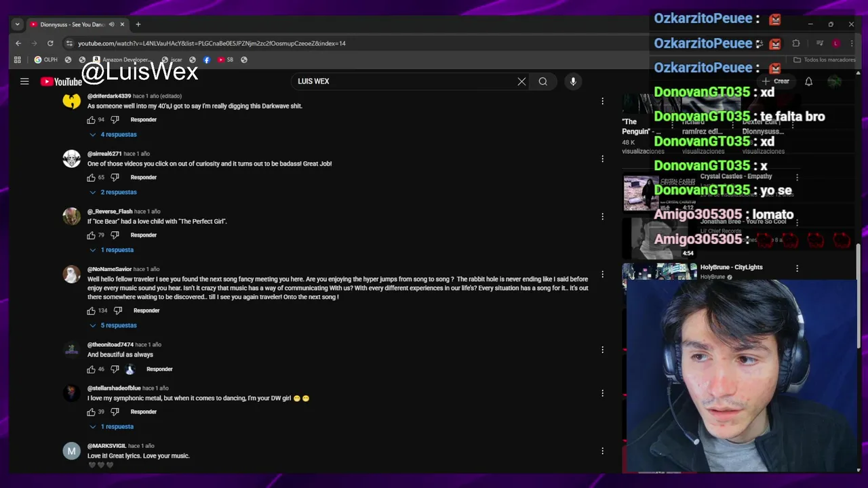Screen dimensions: 868x488
Task: Expand 1 respuesta under the Ice Bear comment
Action: pyautogui.click(x=112, y=250)
